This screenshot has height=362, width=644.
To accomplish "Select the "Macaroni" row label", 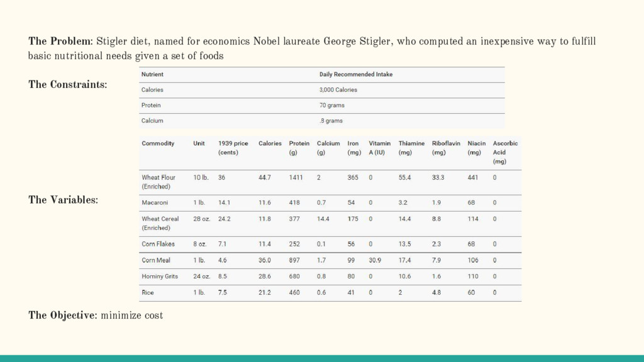I will (x=155, y=203).
